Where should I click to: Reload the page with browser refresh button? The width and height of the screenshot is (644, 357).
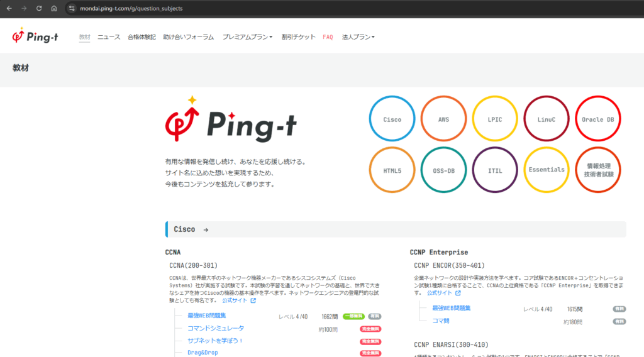(39, 8)
